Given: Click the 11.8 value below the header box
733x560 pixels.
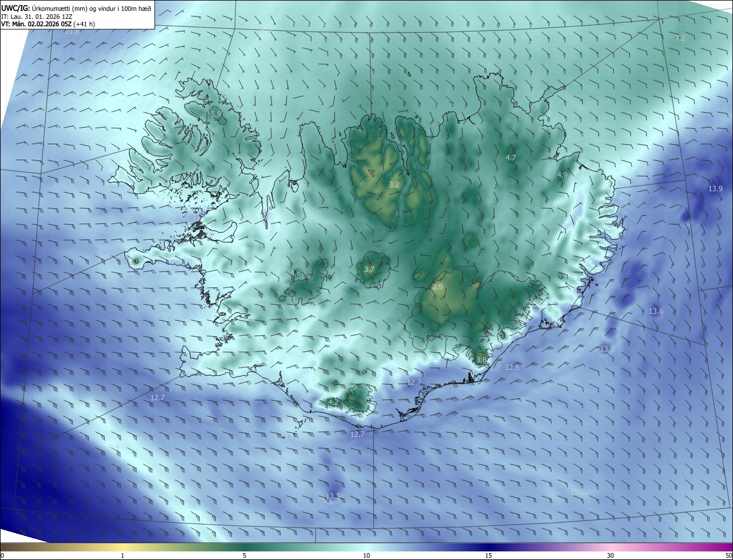Looking at the screenshot, I should [x=72, y=31].
